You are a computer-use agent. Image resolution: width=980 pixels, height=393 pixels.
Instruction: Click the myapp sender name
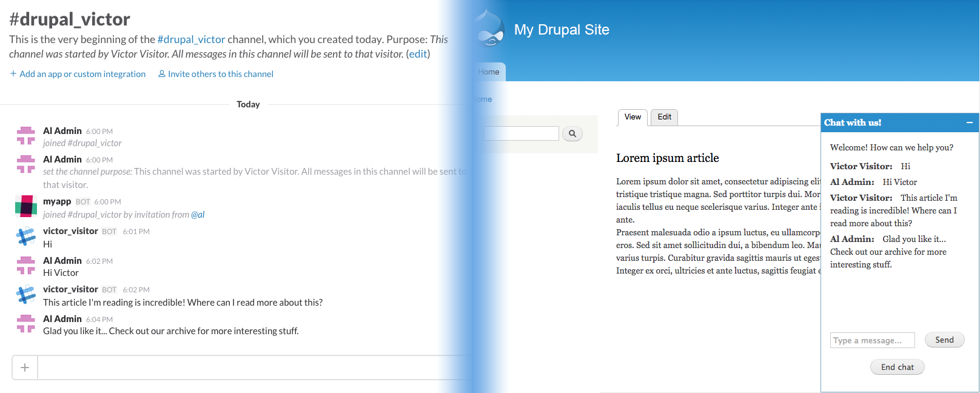pyautogui.click(x=57, y=201)
